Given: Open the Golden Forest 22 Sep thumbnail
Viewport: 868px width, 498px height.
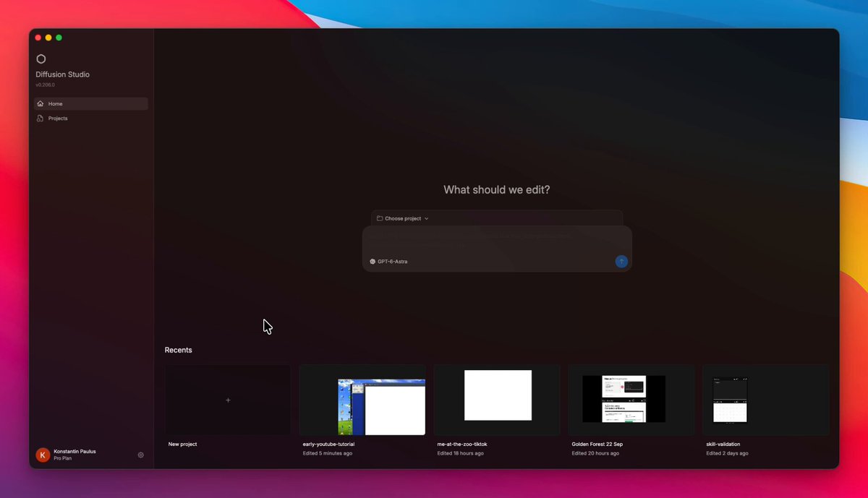Looking at the screenshot, I should tap(631, 400).
